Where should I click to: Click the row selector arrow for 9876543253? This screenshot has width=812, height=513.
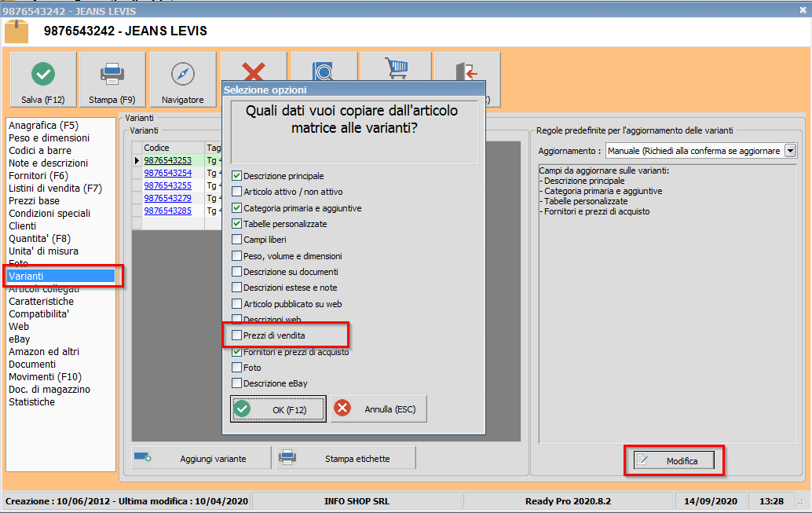coord(137,160)
